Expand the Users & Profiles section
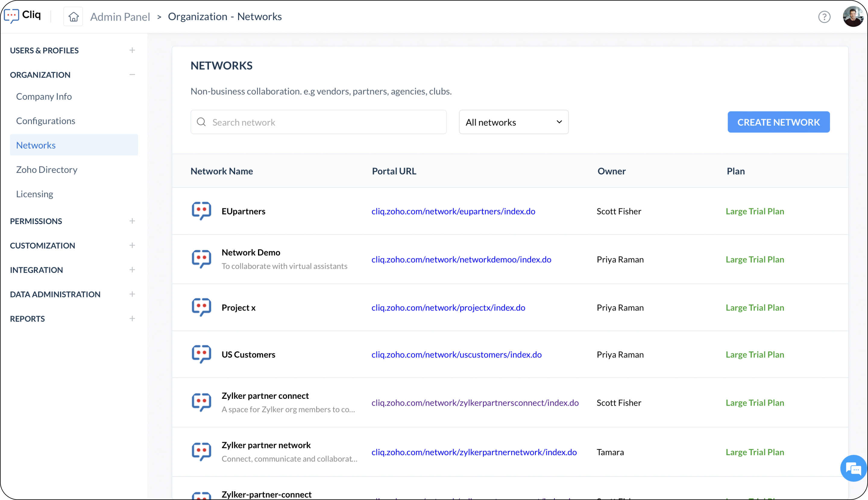The image size is (868, 500). click(x=132, y=50)
